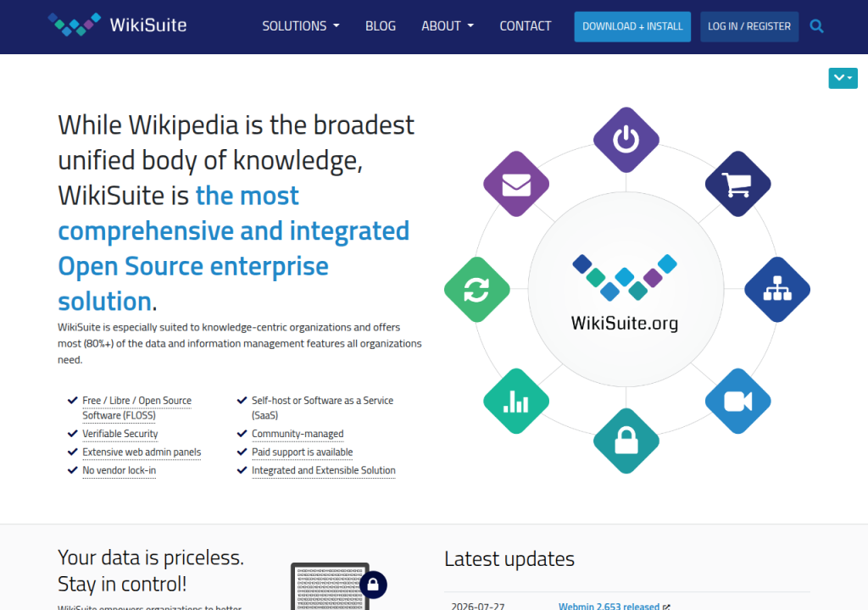This screenshot has width=868, height=610.
Task: Open the teal chevron page actions dropdown
Action: tap(843, 78)
